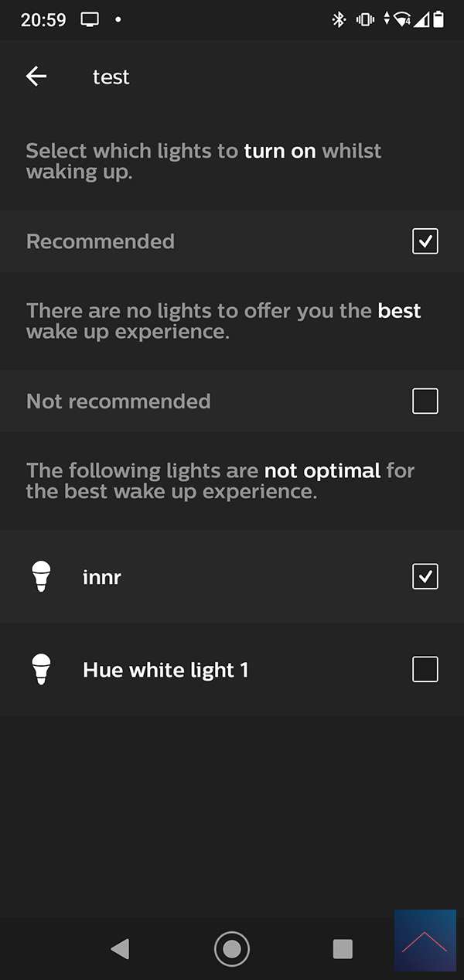The width and height of the screenshot is (464, 980).
Task: Uncheck the Recommended checkbox
Action: (425, 241)
